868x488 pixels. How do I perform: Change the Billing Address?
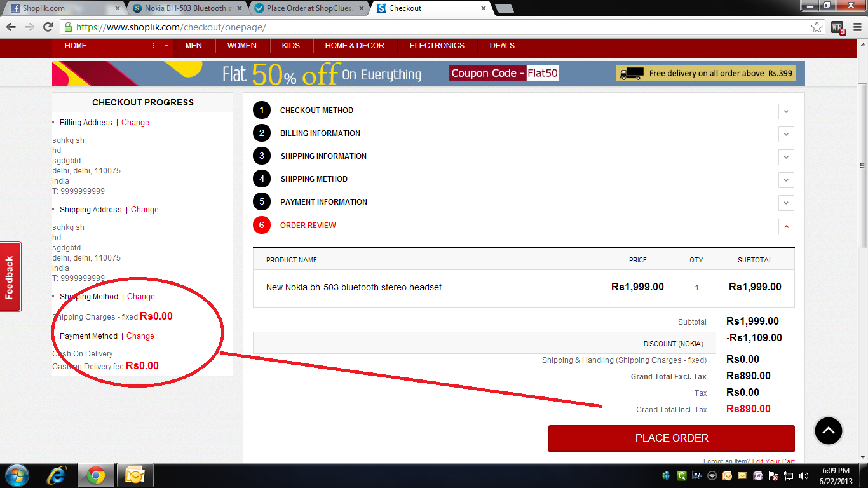(135, 123)
